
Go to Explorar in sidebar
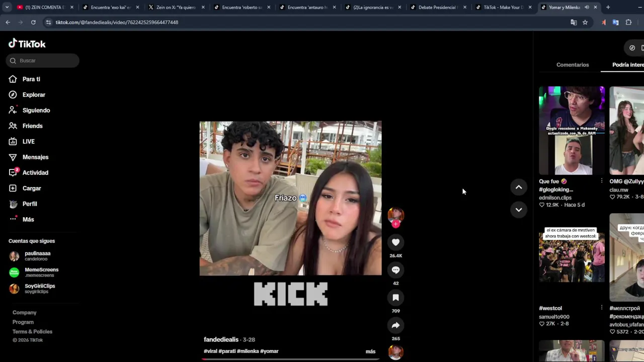[x=34, y=95]
